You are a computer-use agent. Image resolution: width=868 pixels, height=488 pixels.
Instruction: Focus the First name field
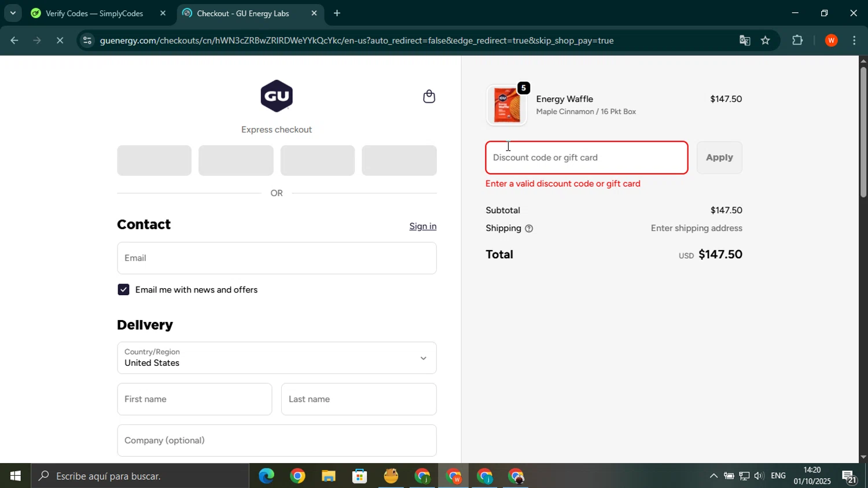point(194,399)
